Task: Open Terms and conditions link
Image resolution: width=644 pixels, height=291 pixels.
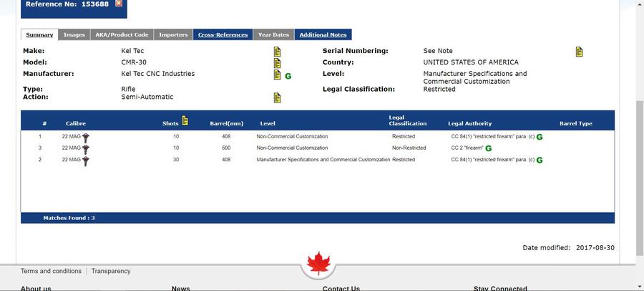Action: tap(51, 271)
